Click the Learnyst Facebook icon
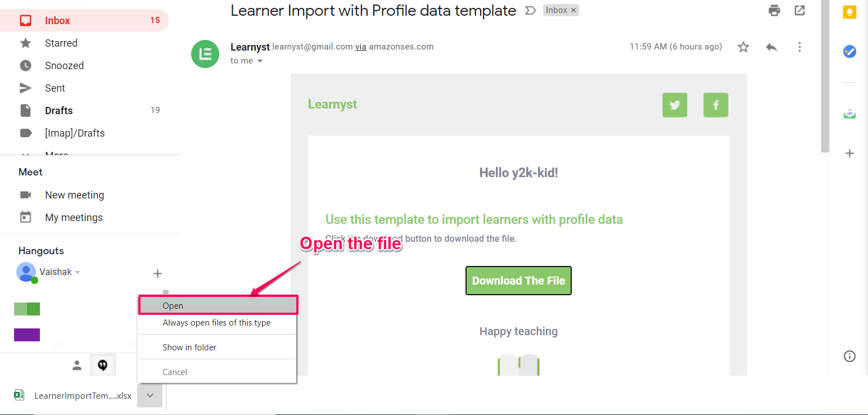Screen dimensions: 868x415 pos(716,105)
